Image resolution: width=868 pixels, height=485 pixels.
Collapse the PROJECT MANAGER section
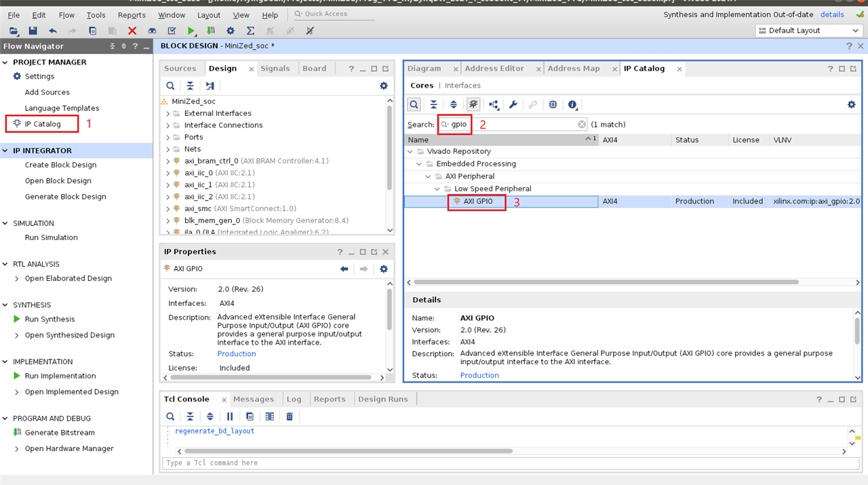pyautogui.click(x=6, y=62)
